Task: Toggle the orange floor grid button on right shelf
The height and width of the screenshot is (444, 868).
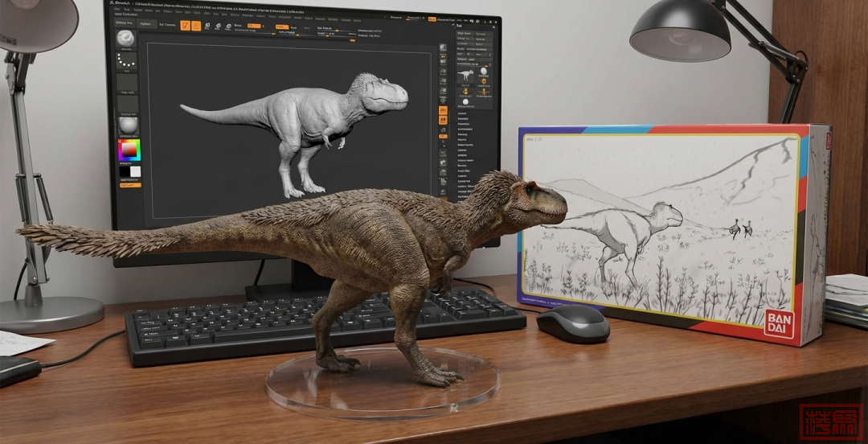Action: [x=443, y=120]
